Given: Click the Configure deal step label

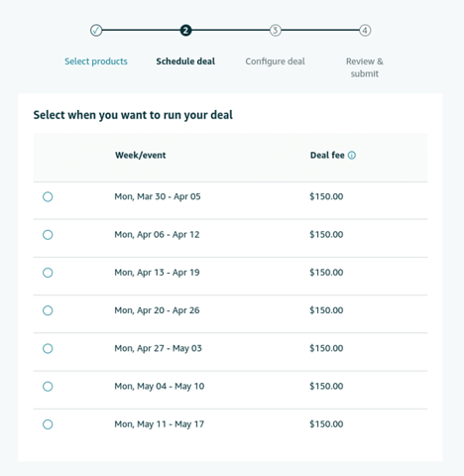Looking at the screenshot, I should (275, 61).
